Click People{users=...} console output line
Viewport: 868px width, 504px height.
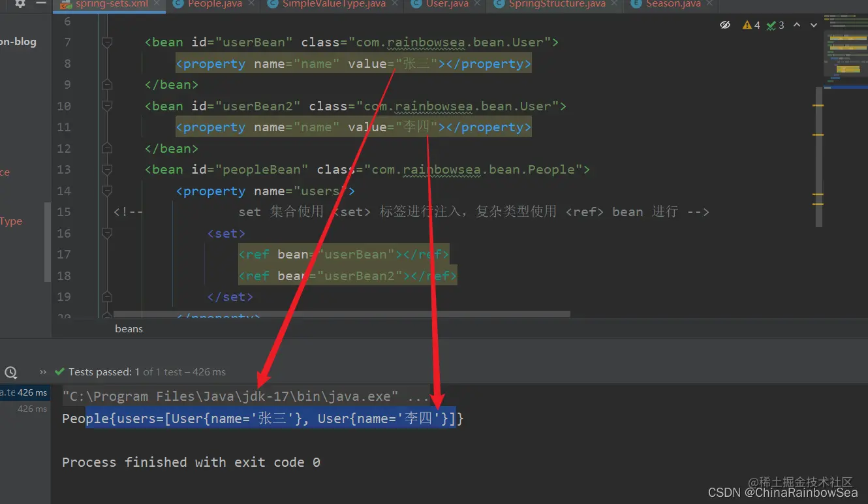click(x=263, y=418)
